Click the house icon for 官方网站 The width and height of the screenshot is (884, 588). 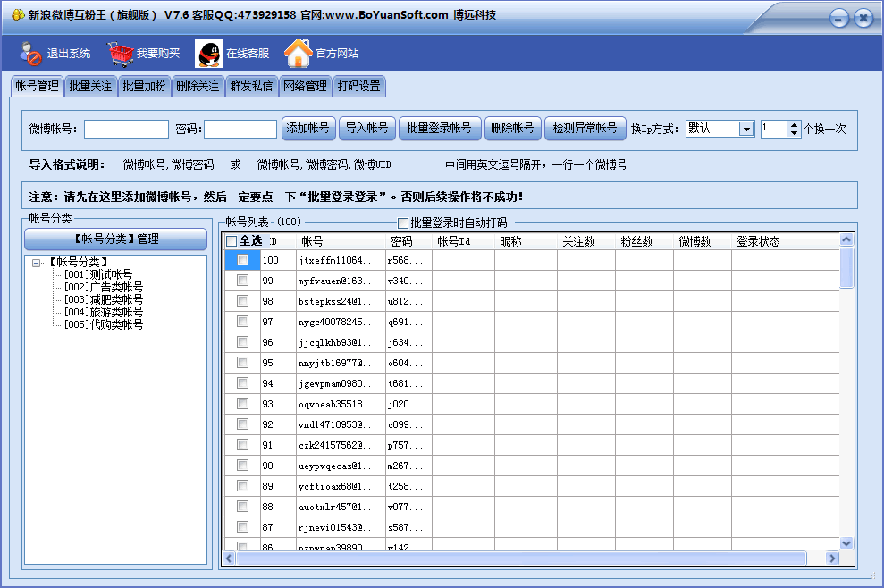coord(298,54)
